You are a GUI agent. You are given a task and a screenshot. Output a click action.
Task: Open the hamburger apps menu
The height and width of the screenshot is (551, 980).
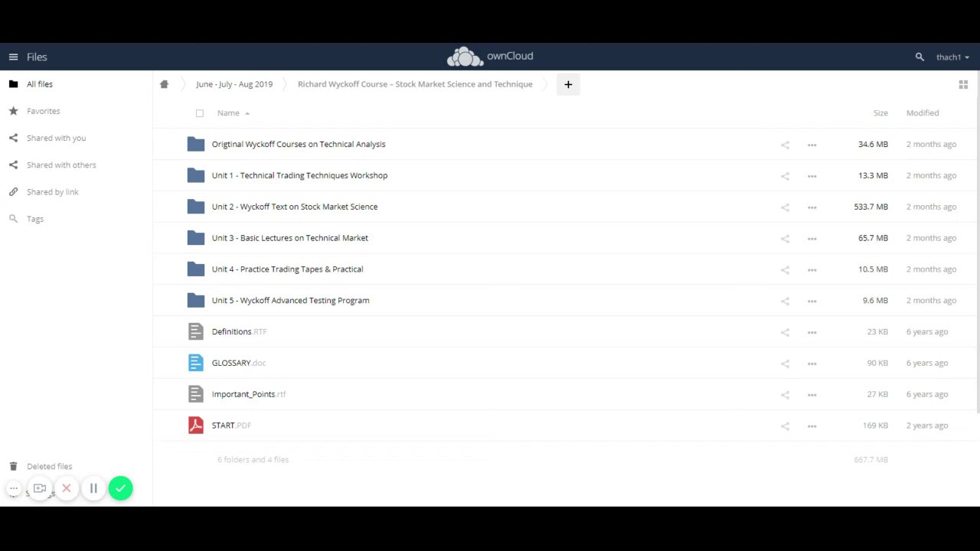pyautogui.click(x=13, y=57)
